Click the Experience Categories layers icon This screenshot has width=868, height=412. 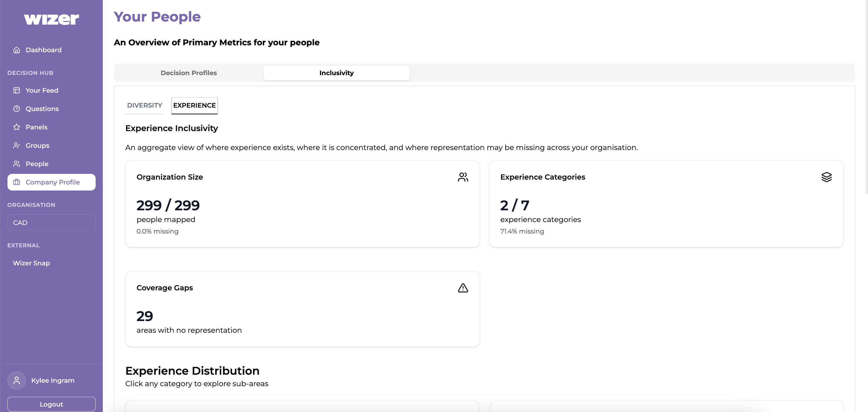(x=826, y=177)
